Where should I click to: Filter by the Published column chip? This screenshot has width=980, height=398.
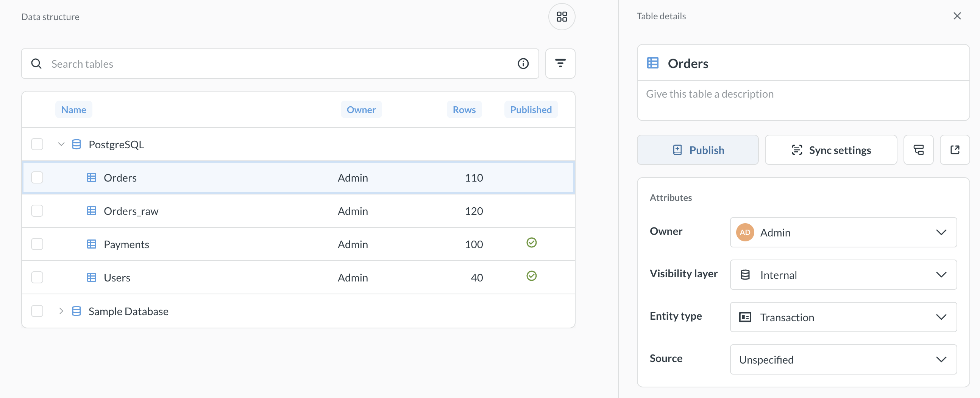(531, 109)
